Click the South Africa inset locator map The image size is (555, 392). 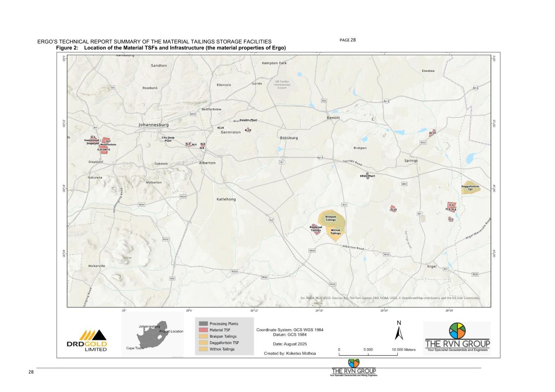click(152, 335)
